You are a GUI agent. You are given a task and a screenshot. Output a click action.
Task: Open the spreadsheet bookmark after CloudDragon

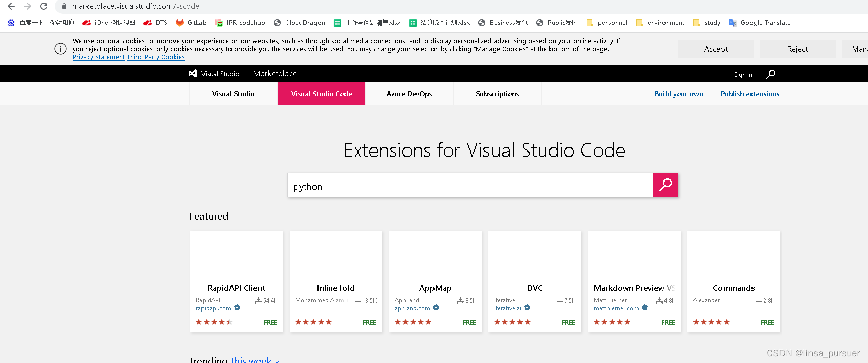coord(367,23)
